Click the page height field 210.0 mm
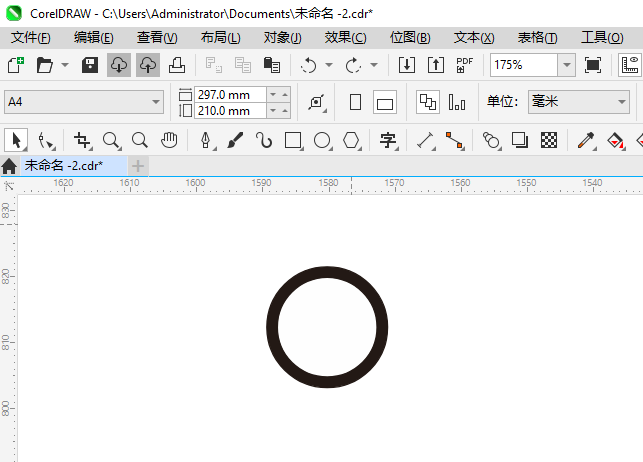Screen dimensions: 643x462 (230, 111)
